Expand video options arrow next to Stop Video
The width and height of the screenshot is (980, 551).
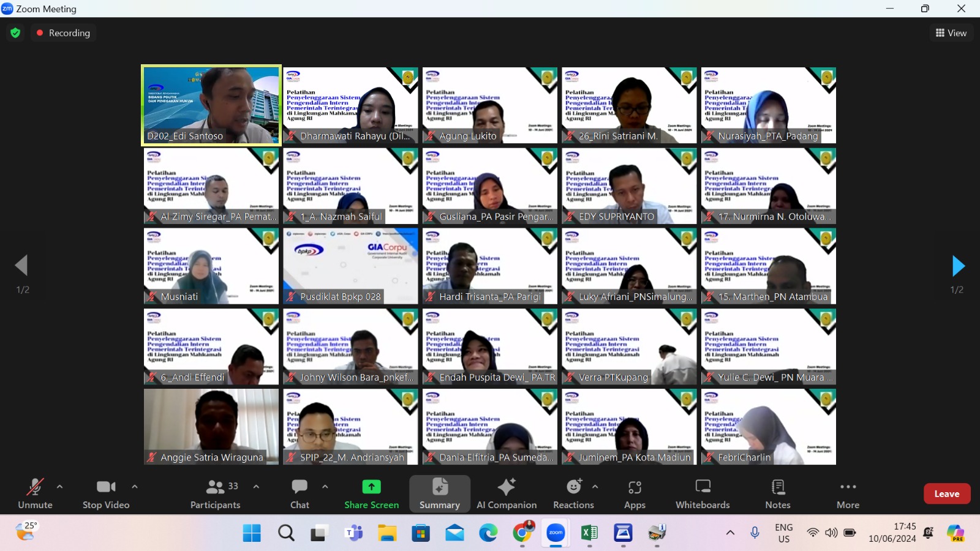point(135,487)
